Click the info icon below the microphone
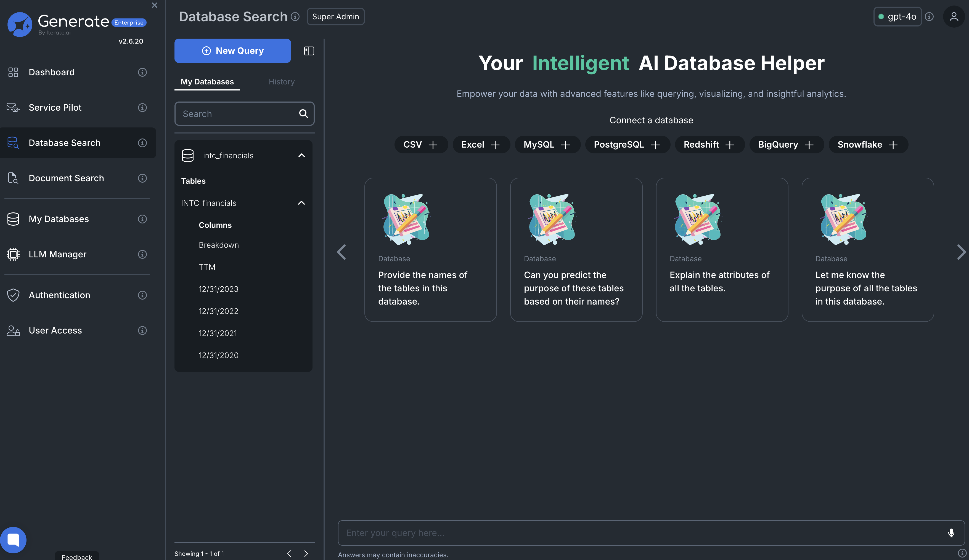The height and width of the screenshot is (560, 969). (962, 553)
